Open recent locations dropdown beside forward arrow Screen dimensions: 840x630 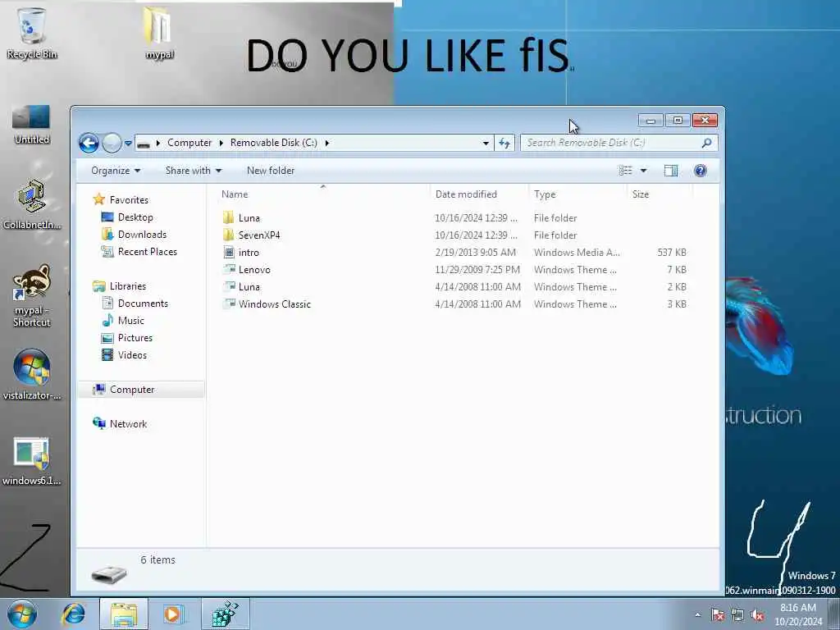pyautogui.click(x=128, y=143)
